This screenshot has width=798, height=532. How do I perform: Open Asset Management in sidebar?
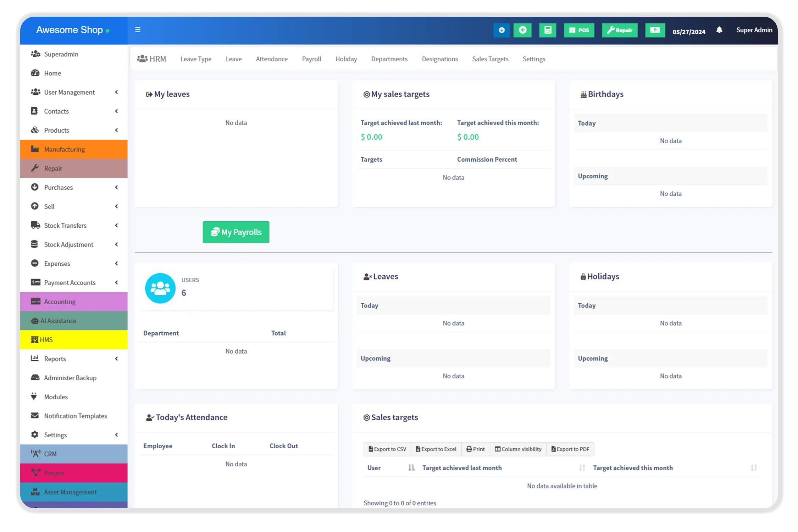click(74, 492)
